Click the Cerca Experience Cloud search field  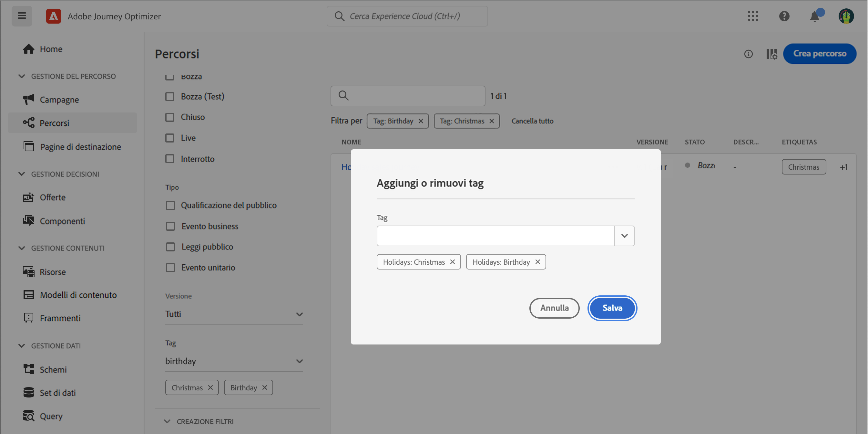(x=407, y=16)
